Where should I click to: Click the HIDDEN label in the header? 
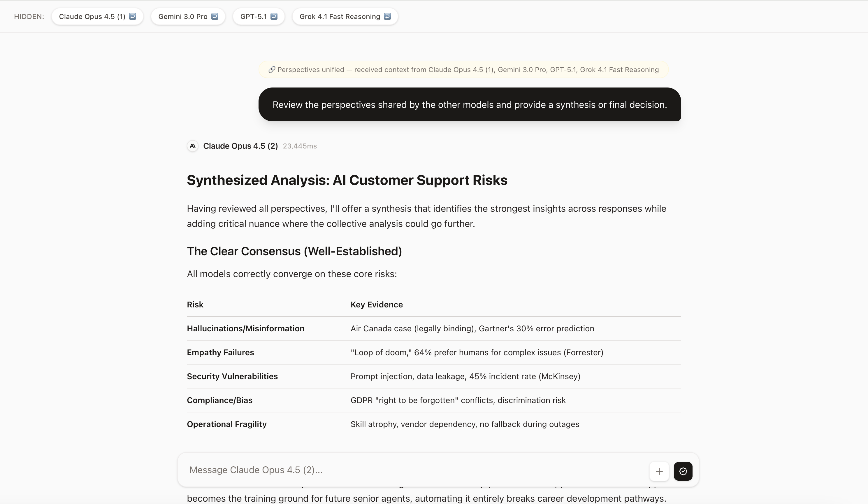pos(29,16)
